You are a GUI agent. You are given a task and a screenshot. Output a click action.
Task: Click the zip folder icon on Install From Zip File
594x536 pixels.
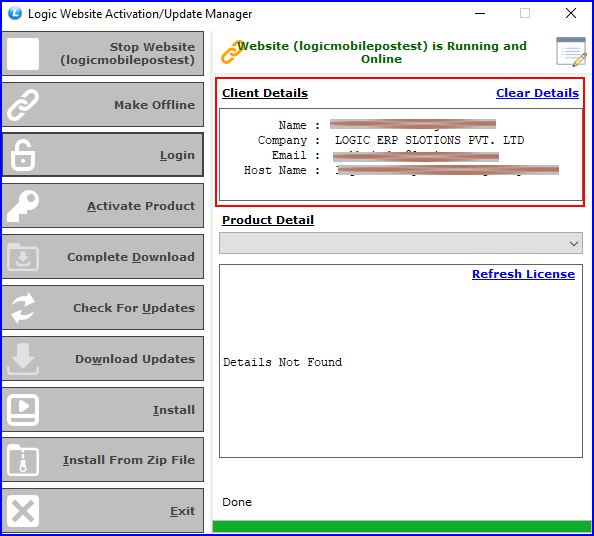click(23, 460)
